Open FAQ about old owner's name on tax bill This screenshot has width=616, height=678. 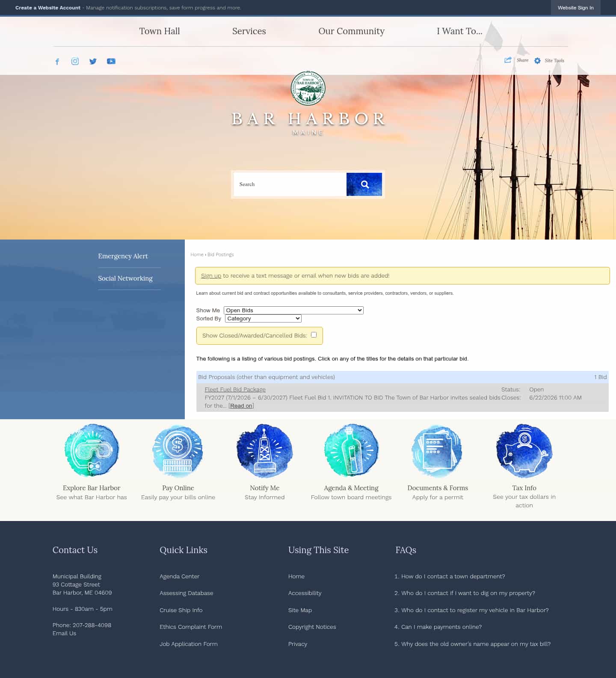pyautogui.click(x=476, y=644)
